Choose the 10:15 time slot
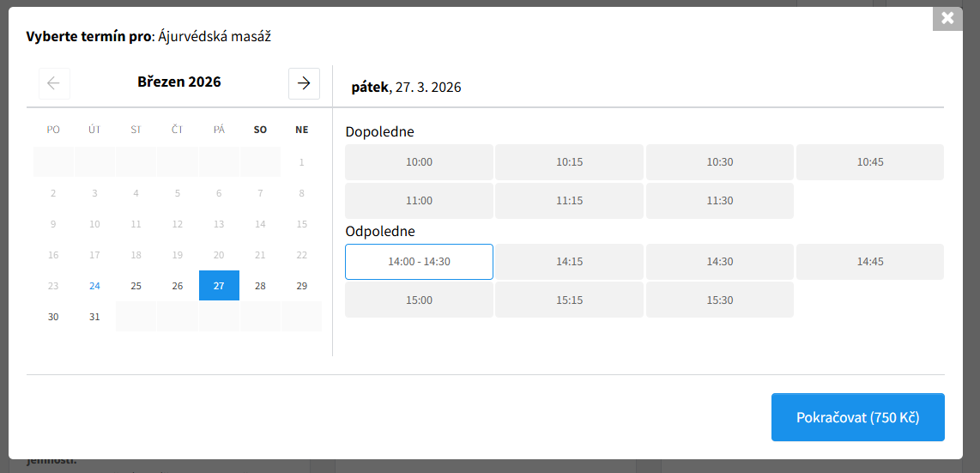Screen dimensions: 980x473 point(569,162)
